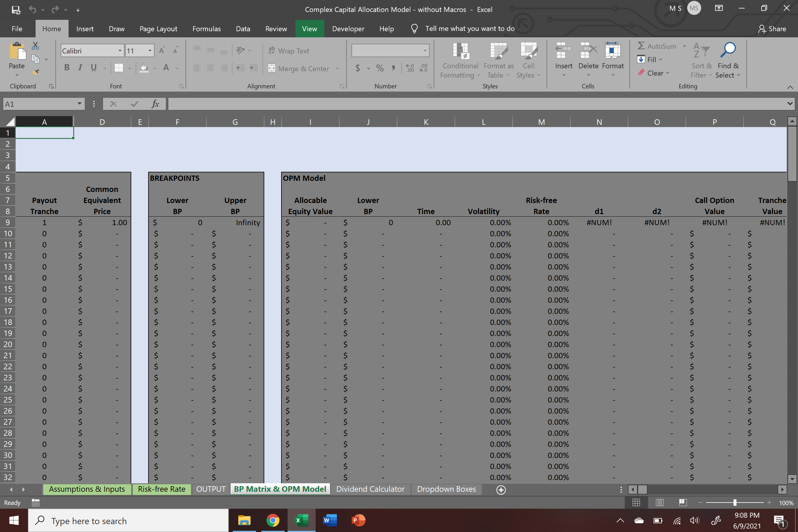Click the Fill button

(x=650, y=60)
